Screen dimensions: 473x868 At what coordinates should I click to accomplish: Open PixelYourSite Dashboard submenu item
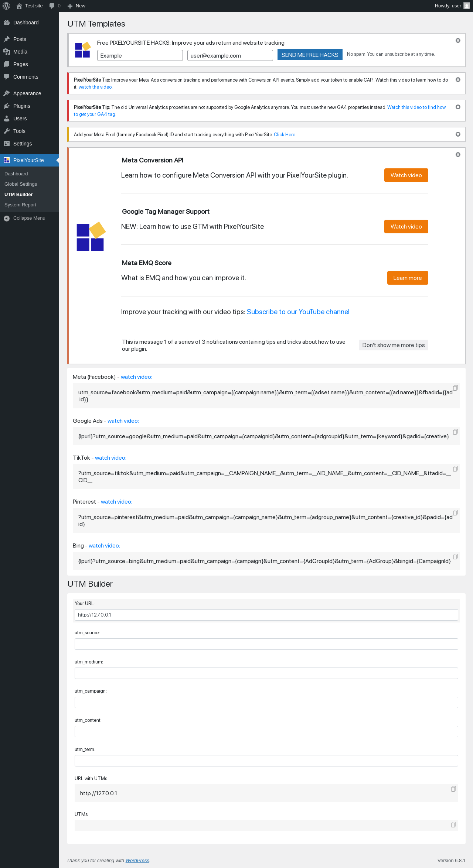[30, 174]
